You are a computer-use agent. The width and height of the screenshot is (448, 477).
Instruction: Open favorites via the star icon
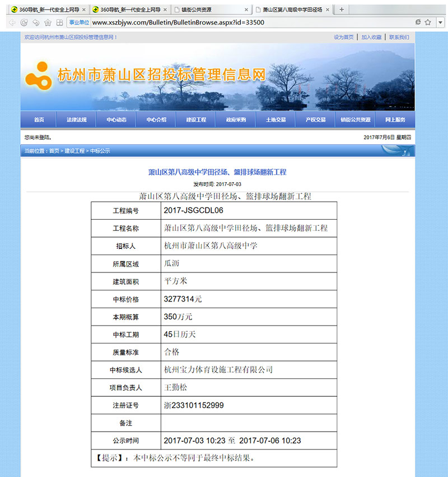48,23
